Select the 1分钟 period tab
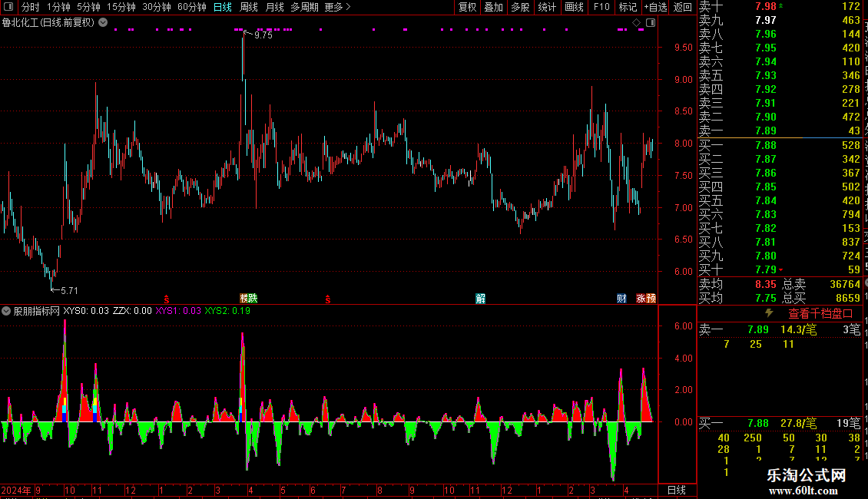The image size is (868, 499). (x=58, y=7)
